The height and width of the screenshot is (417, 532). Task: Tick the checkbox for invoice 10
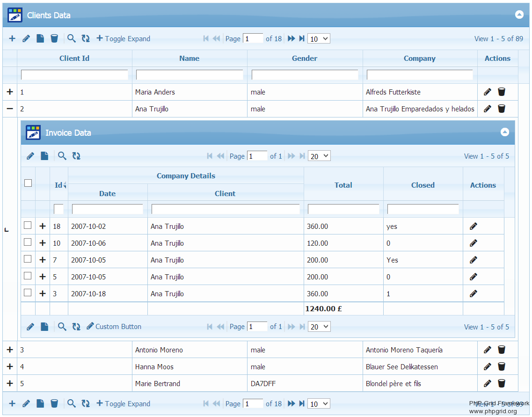click(28, 242)
